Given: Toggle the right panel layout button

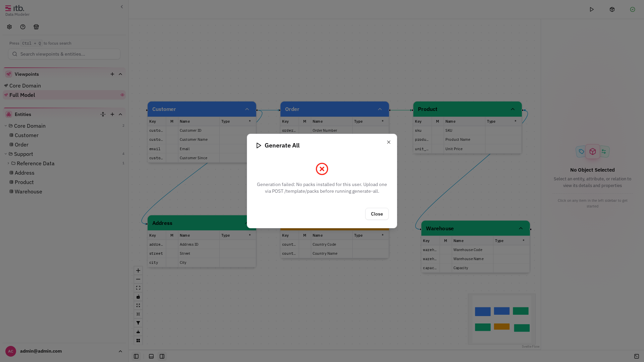Looking at the screenshot, I should coord(162,356).
